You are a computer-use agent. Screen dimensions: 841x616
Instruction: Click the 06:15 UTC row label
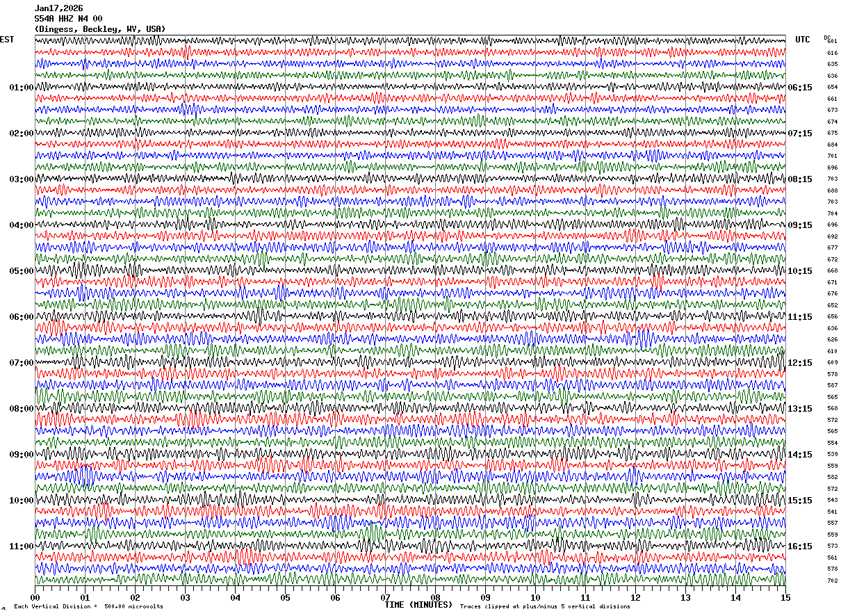click(800, 88)
